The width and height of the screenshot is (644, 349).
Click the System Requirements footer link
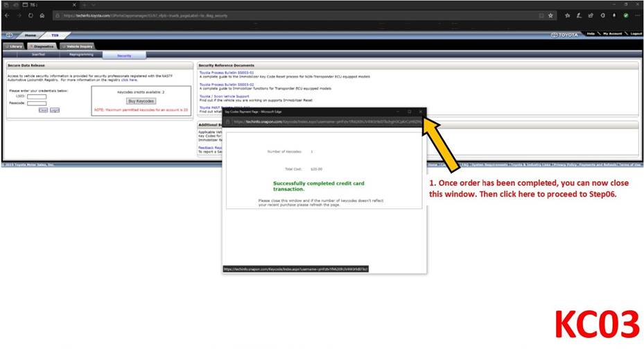489,165
